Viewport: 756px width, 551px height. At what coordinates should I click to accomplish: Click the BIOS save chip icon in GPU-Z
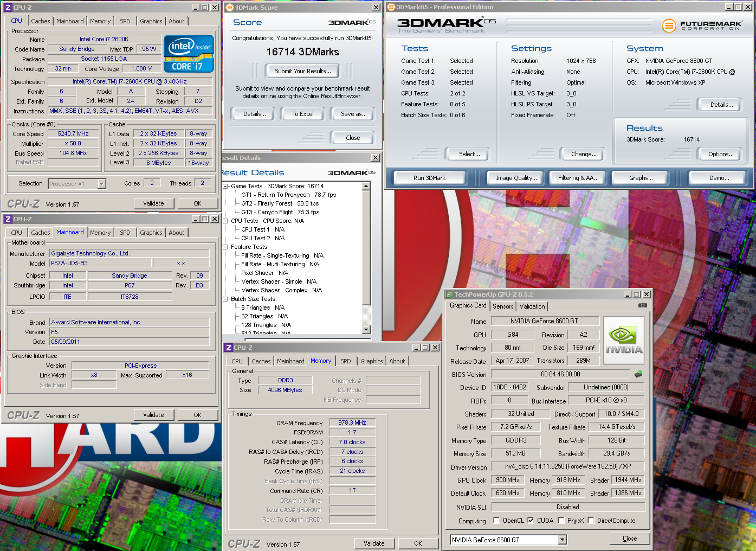point(638,374)
